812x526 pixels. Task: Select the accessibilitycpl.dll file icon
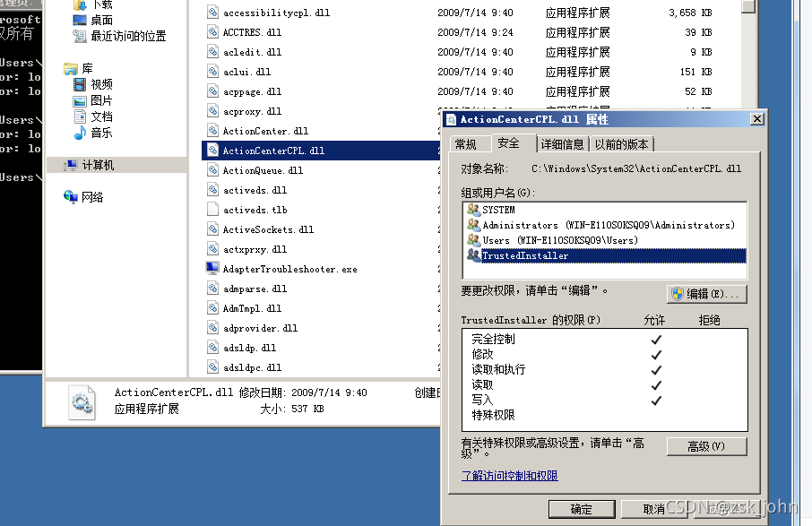click(x=212, y=12)
